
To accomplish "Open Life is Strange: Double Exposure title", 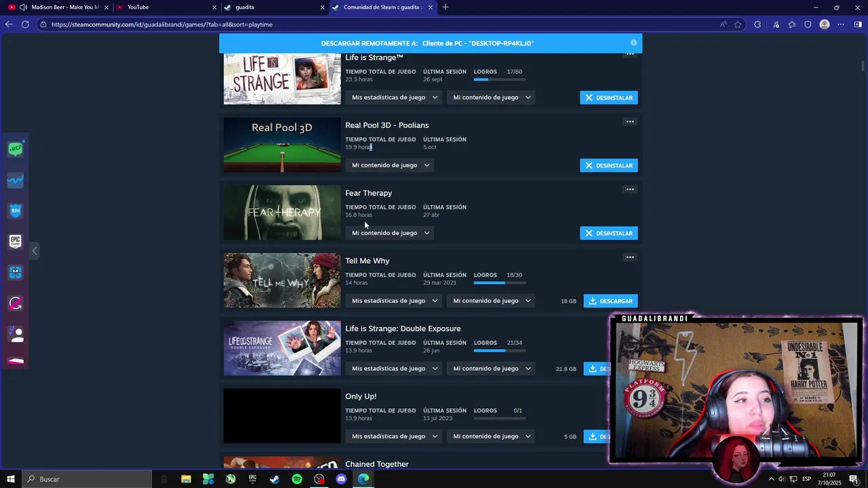I will coord(403,329).
